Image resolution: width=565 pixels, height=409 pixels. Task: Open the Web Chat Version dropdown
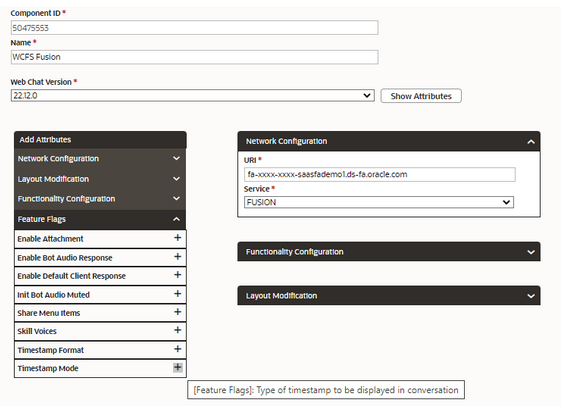(x=192, y=96)
